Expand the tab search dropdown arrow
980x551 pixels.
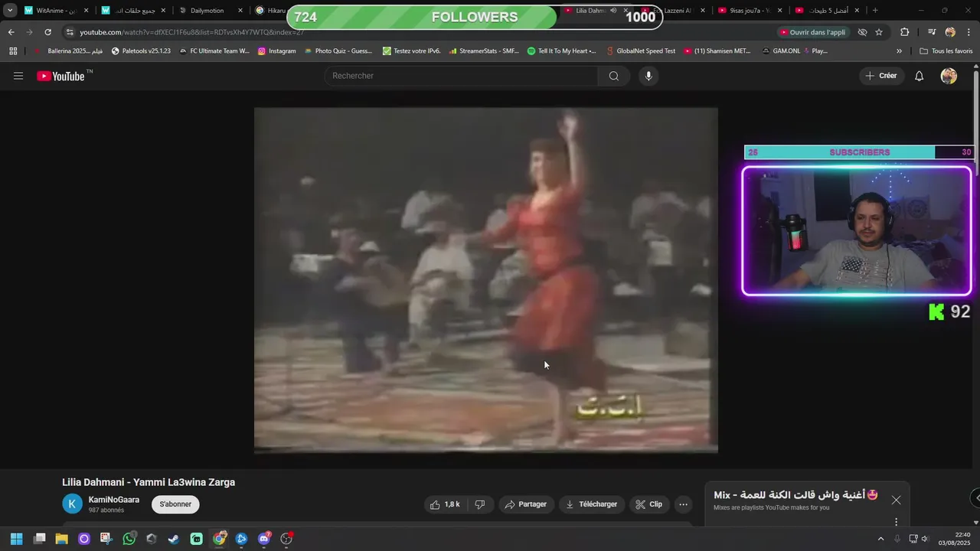click(10, 11)
